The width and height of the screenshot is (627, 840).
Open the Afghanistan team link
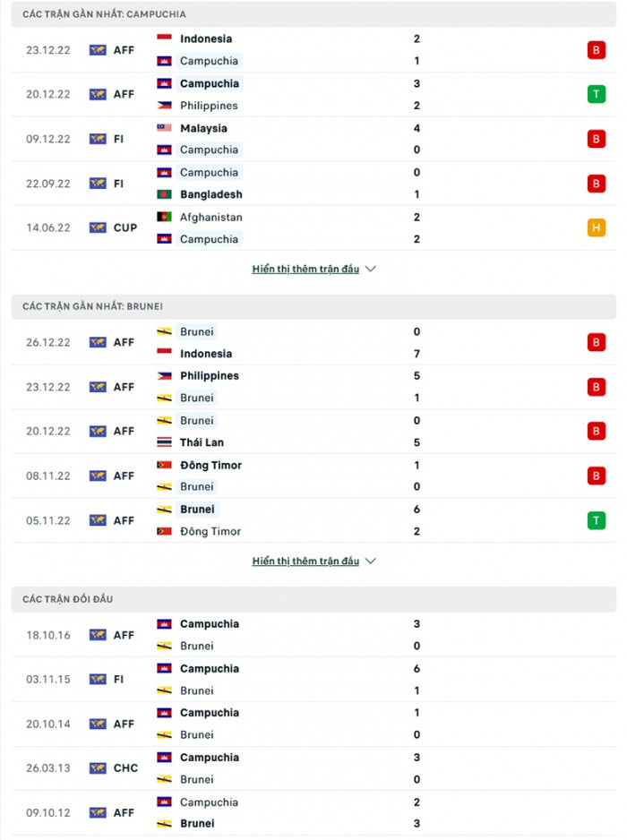[210, 217]
